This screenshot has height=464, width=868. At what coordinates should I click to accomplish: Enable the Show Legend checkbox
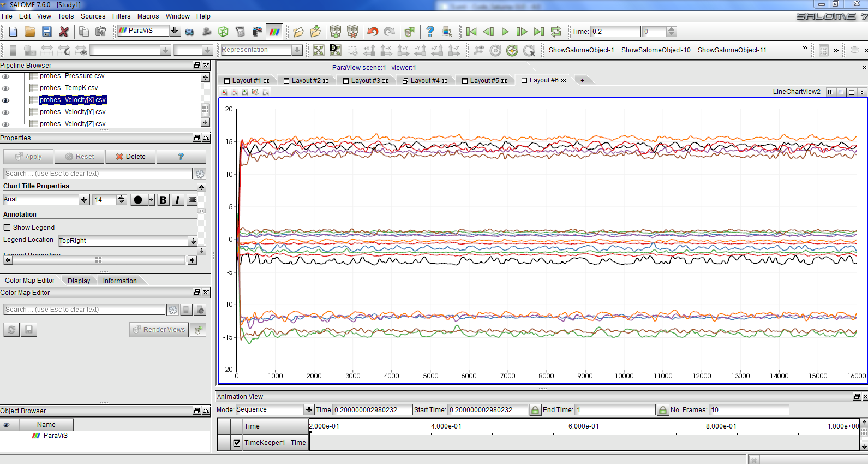pyautogui.click(x=7, y=228)
